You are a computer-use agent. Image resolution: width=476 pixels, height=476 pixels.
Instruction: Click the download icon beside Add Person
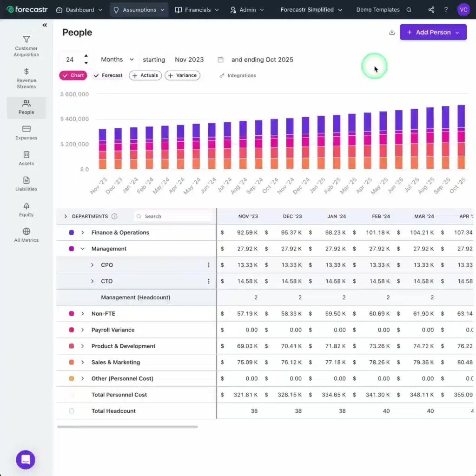(x=392, y=33)
